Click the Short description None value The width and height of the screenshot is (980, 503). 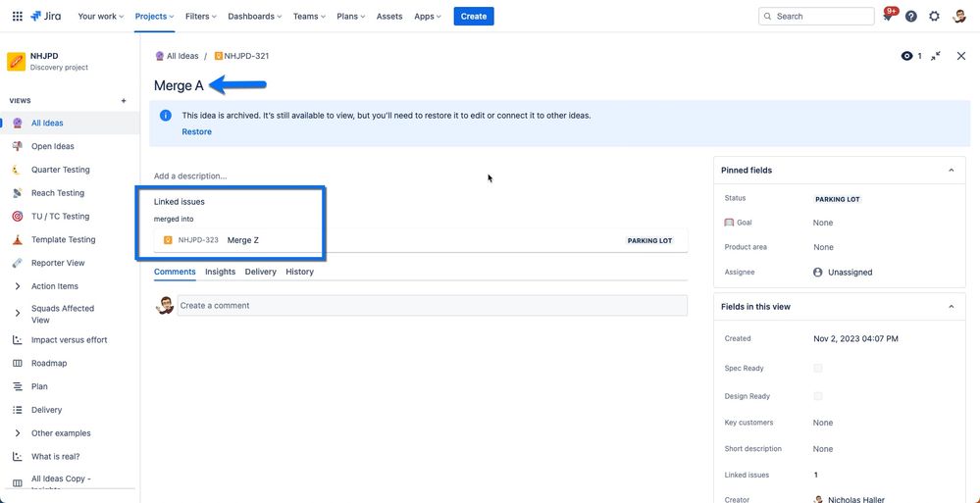(823, 449)
